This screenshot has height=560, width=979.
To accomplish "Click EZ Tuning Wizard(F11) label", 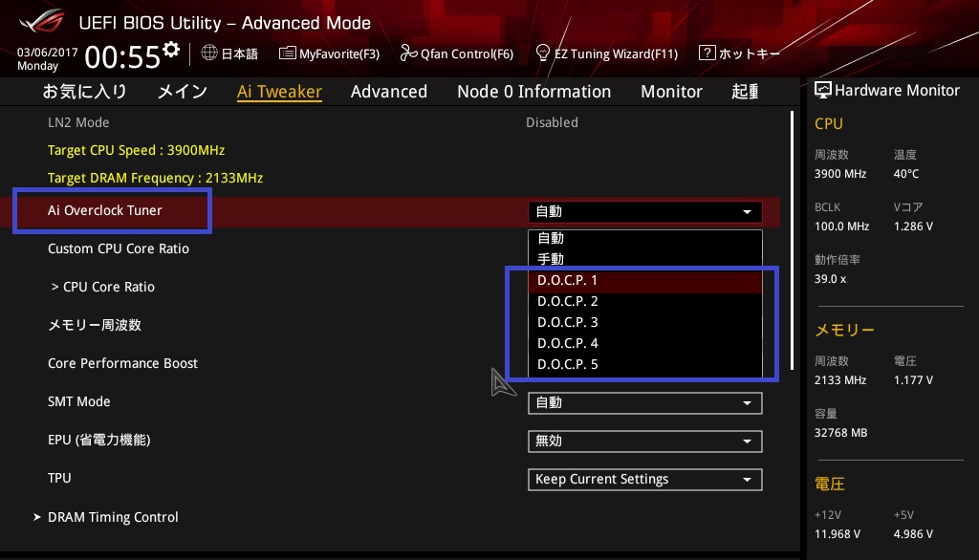I will click(x=617, y=54).
